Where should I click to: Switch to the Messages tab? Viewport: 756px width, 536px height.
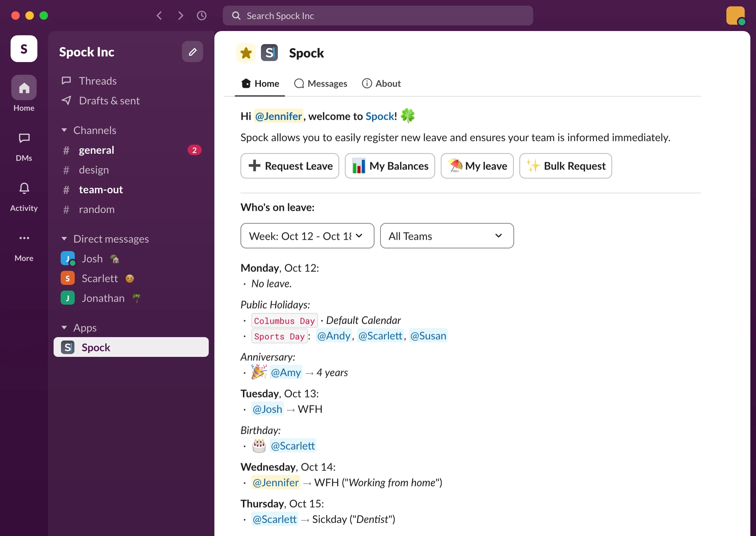point(321,84)
